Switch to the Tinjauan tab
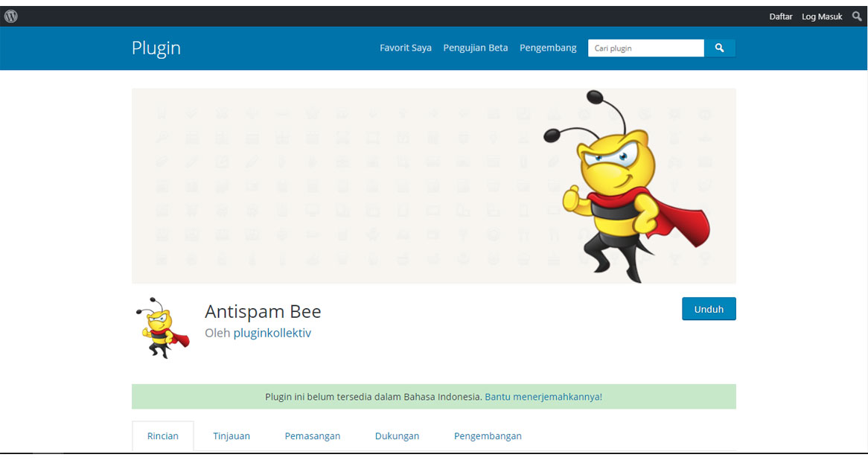The height and width of the screenshot is (466, 868). tap(231, 435)
